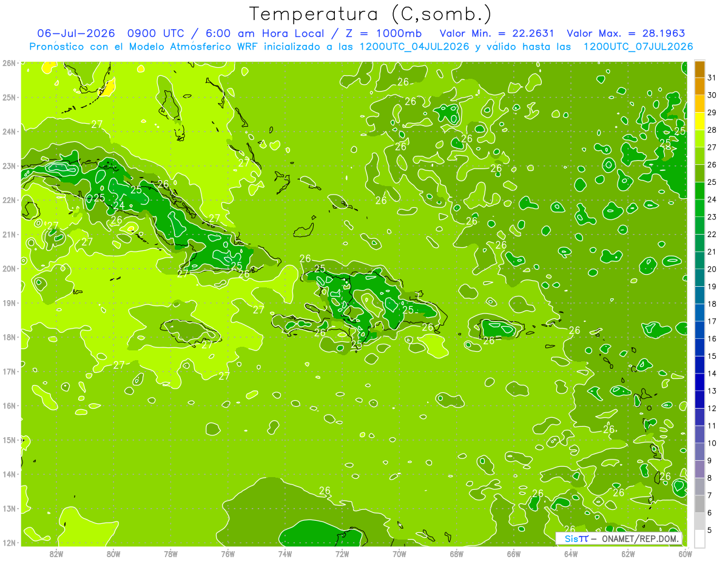This screenshot has width=728, height=562.
Task: Click the '62W' longitude axis label
Action: click(x=628, y=554)
